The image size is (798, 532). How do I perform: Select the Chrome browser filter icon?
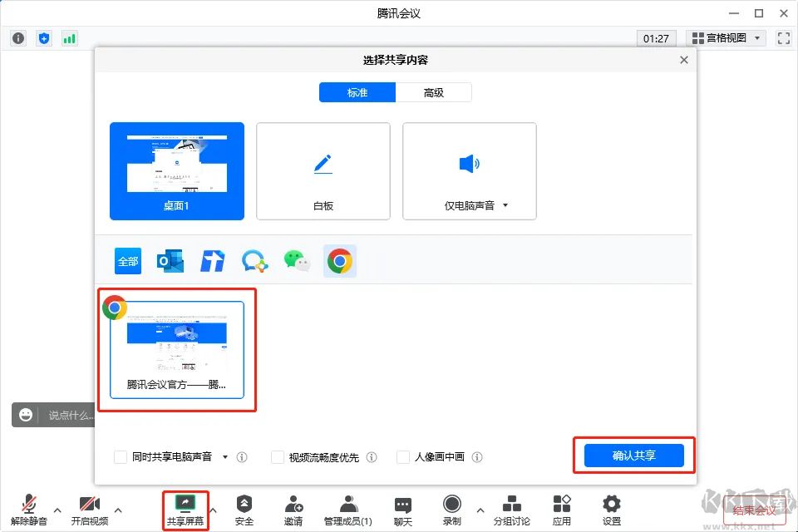click(x=340, y=260)
